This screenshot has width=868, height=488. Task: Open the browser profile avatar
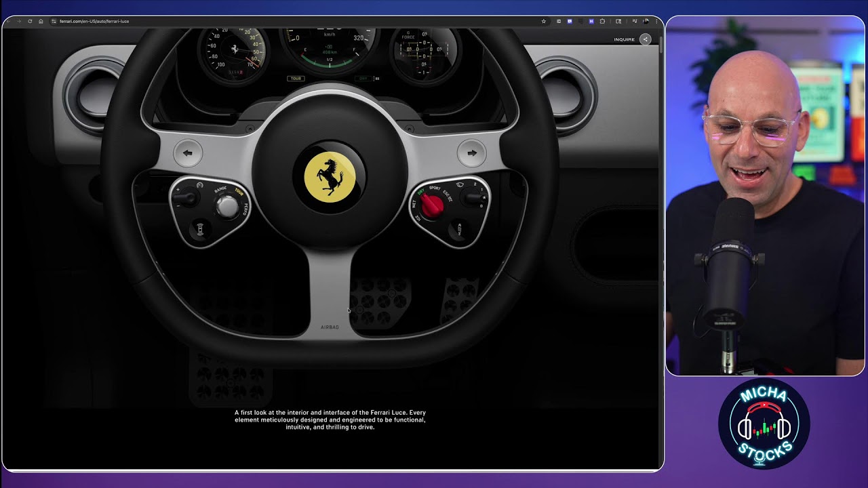(646, 21)
